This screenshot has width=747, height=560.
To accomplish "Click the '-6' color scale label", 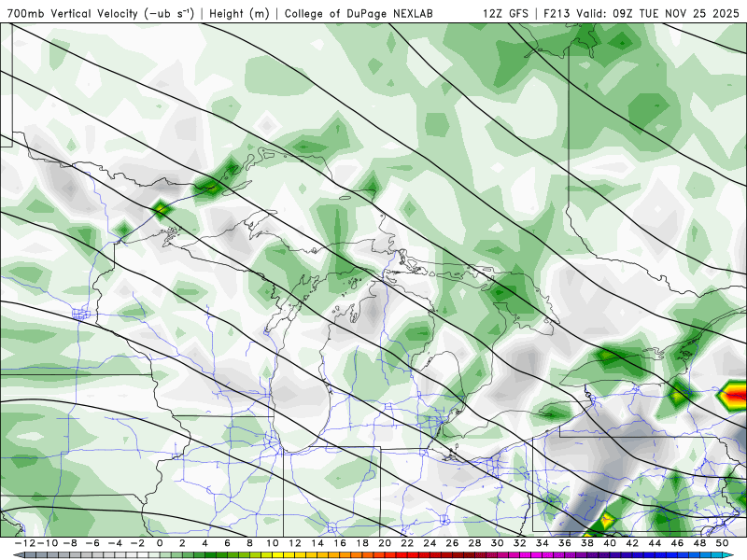I will [92, 543].
